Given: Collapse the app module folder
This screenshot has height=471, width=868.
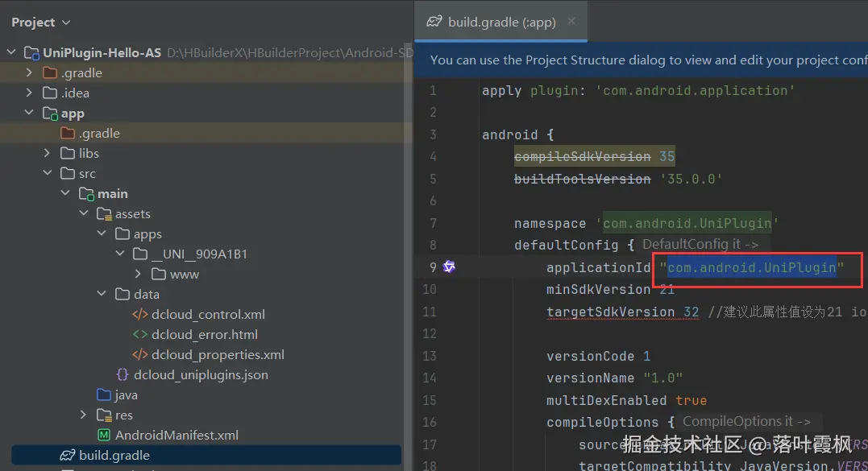Looking at the screenshot, I should coord(29,113).
